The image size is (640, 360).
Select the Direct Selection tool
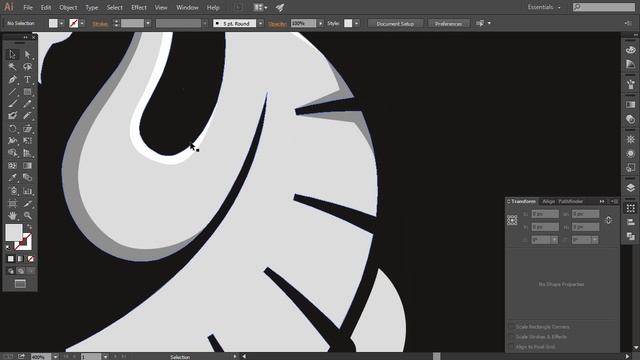pos(27,54)
